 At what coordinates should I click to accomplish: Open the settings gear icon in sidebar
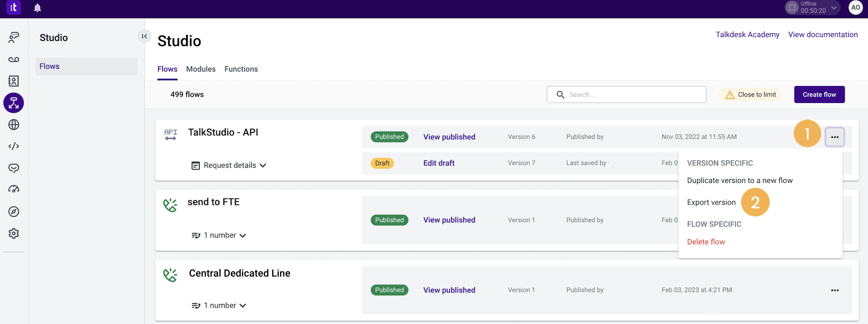pyautogui.click(x=14, y=233)
